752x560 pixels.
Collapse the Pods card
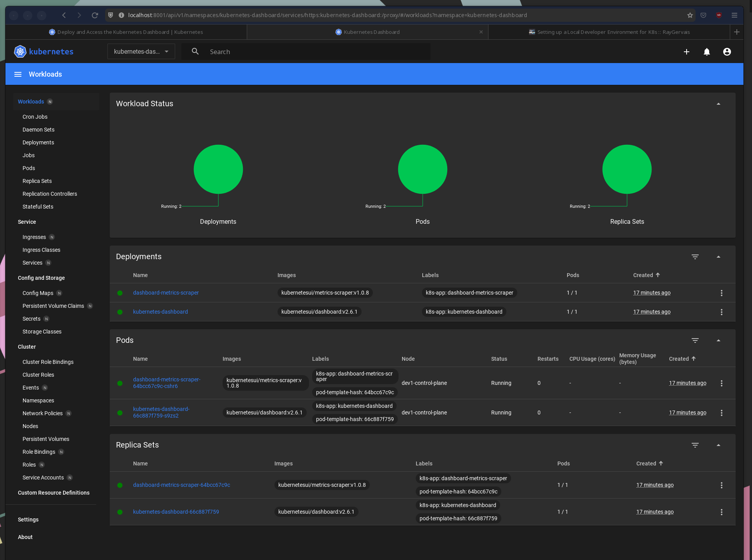[x=719, y=341]
